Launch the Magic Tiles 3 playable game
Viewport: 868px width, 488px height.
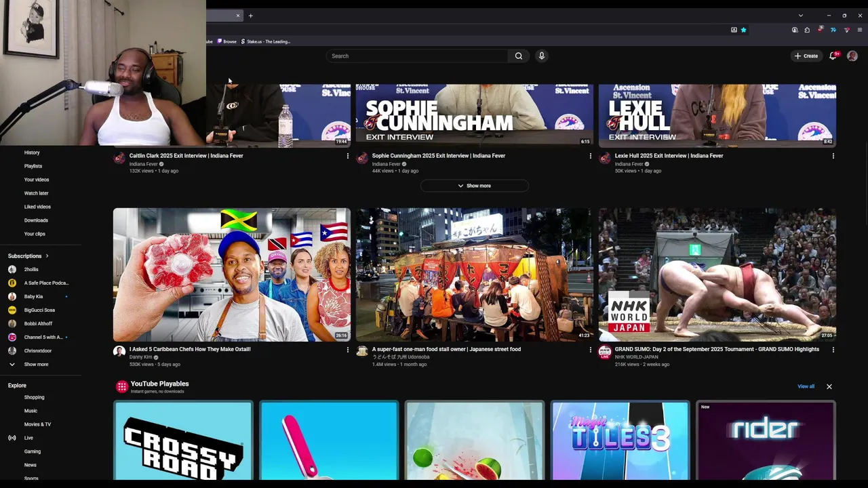620,441
